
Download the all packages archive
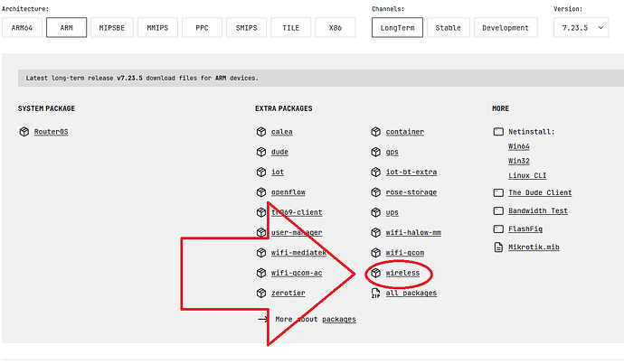point(411,294)
